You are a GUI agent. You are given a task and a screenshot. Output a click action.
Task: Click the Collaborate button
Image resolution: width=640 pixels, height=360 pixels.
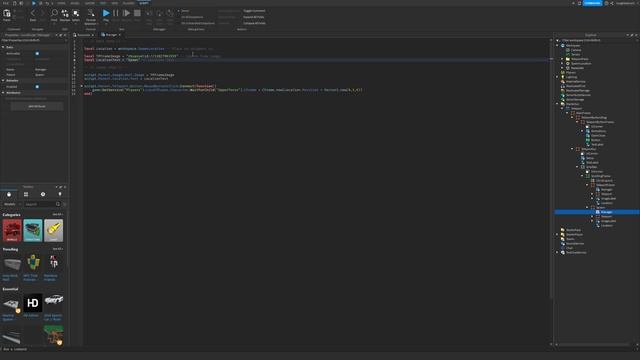click(x=592, y=3)
